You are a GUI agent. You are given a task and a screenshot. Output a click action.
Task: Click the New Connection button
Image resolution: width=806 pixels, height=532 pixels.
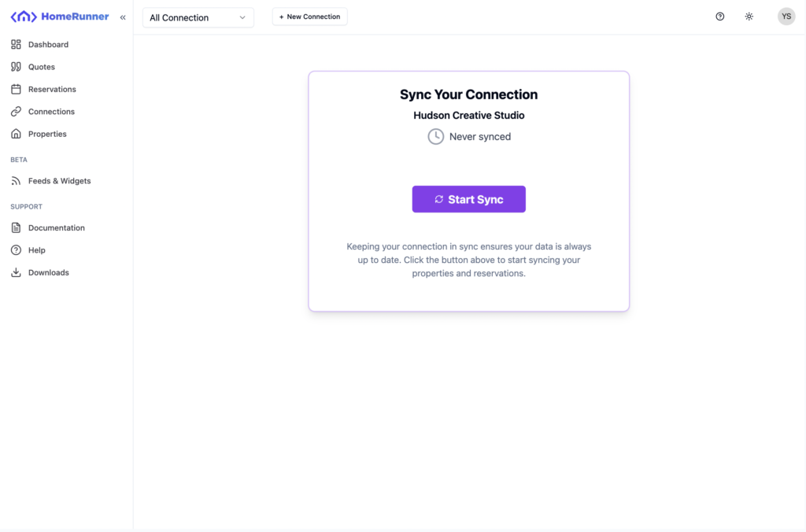point(309,17)
